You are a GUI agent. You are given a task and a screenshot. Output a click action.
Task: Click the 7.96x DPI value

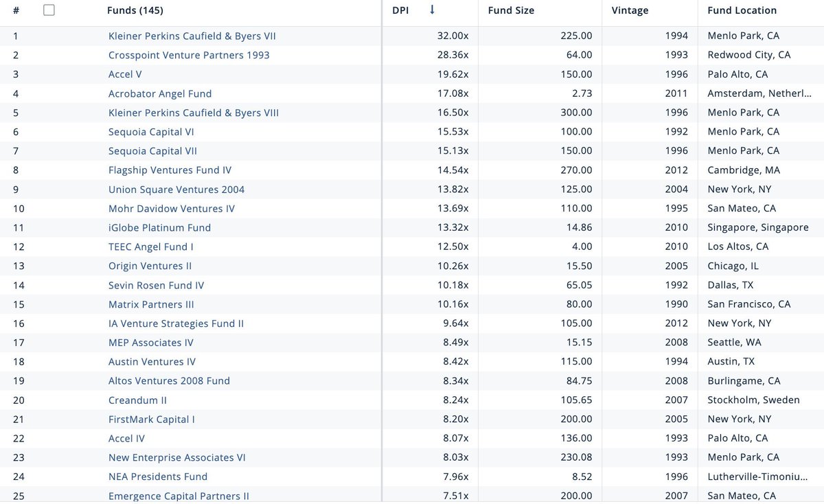456,477
